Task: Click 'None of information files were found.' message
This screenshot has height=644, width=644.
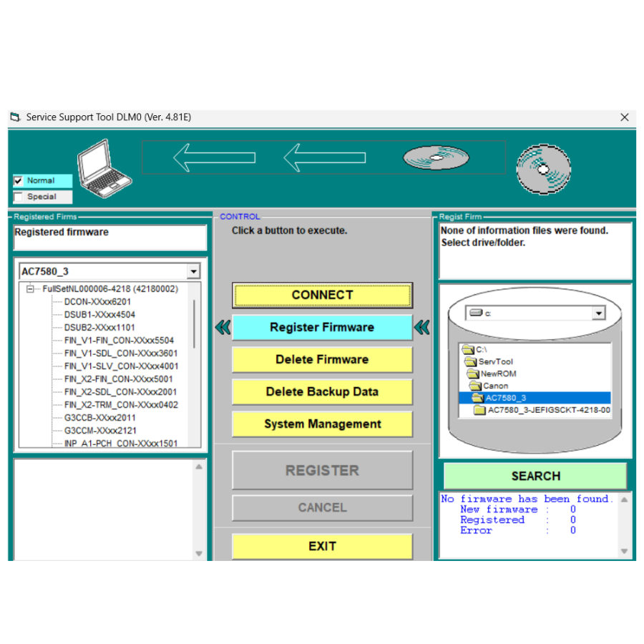Action: (525, 230)
